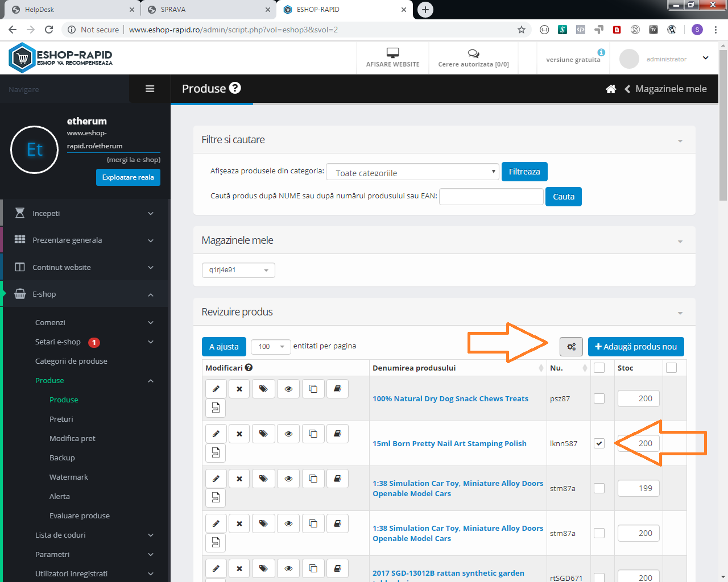
Task: Collapse the Filtre si cautare panel
Action: click(680, 141)
